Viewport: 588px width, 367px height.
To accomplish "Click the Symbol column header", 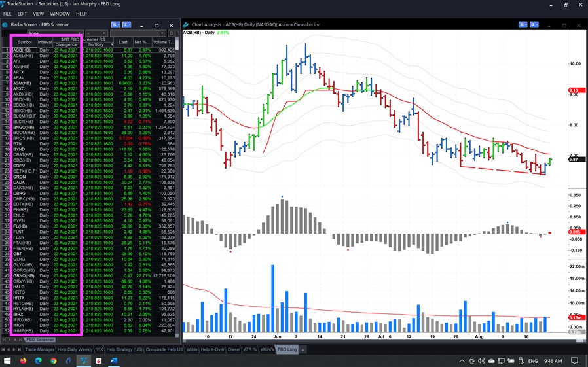I will point(24,42).
